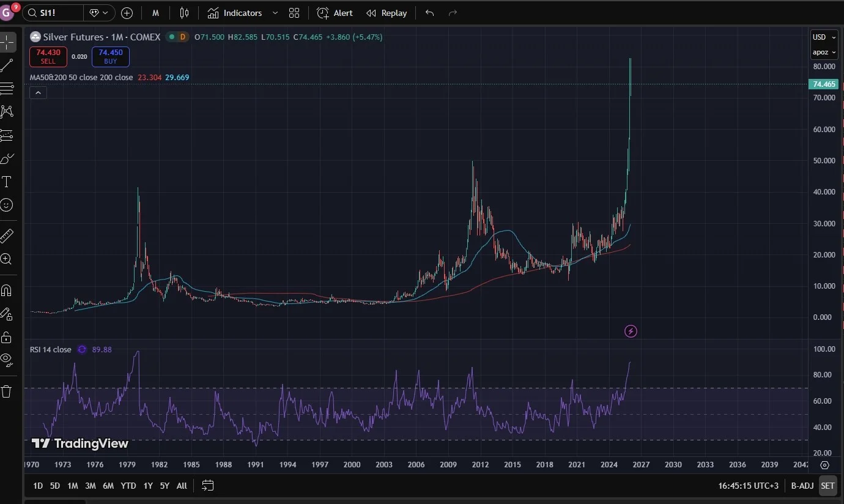Image resolution: width=844 pixels, height=504 pixels.
Task: Toggle lock all drawing tools
Action: [x=7, y=337]
